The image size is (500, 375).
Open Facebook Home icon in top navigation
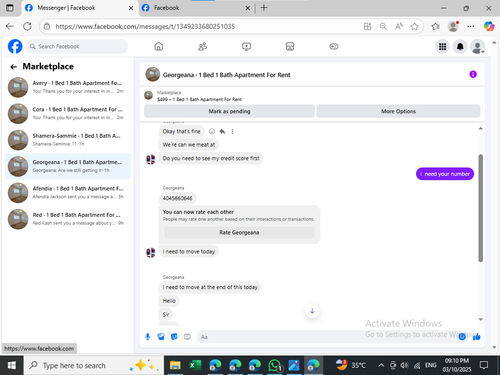pos(159,46)
